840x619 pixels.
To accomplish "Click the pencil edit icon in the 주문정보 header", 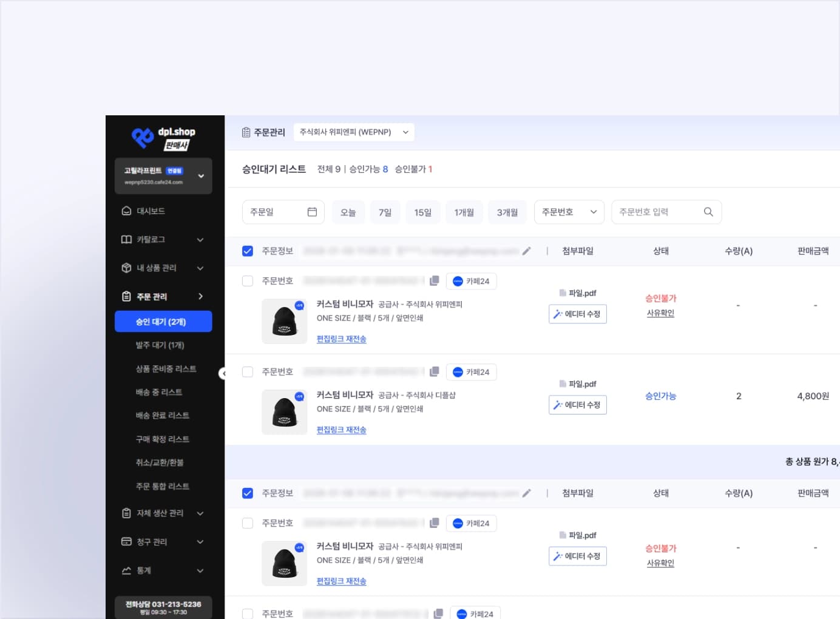I will [x=526, y=250].
